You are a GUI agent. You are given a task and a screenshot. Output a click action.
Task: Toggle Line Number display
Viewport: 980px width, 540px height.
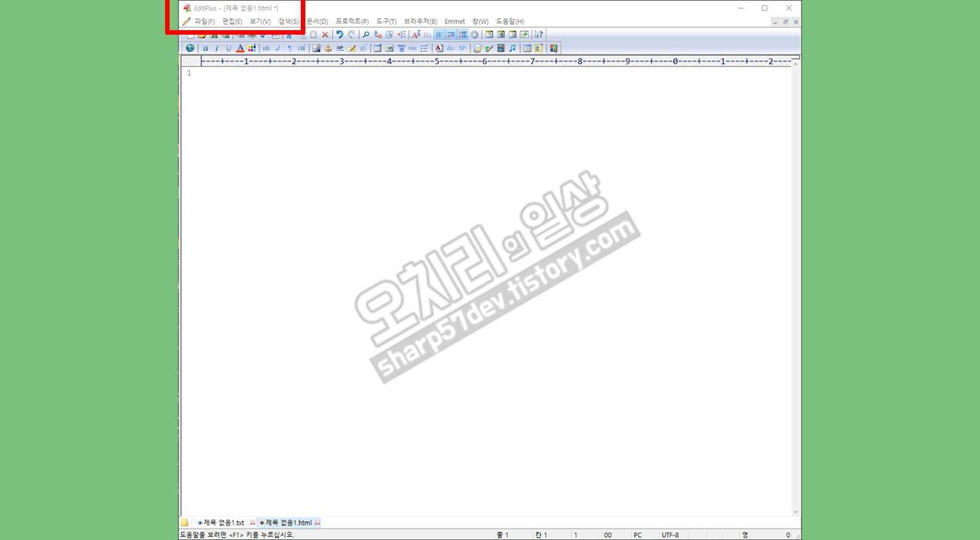[463, 35]
